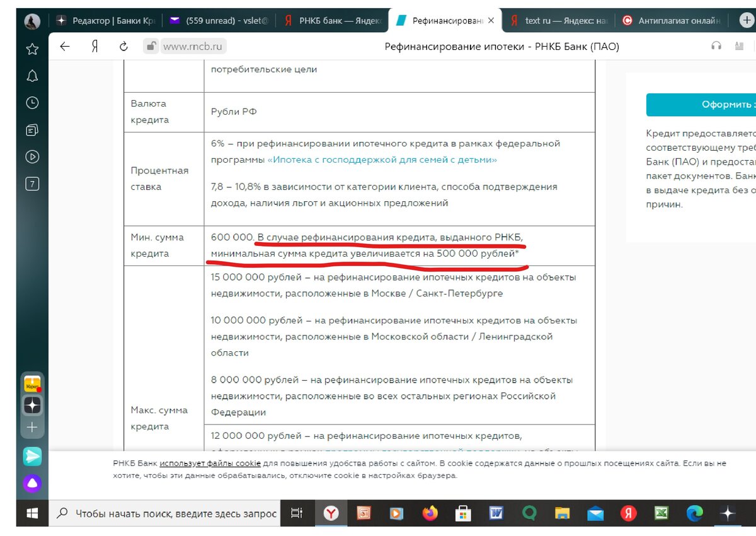Open Firefox on the taskbar

click(430, 513)
